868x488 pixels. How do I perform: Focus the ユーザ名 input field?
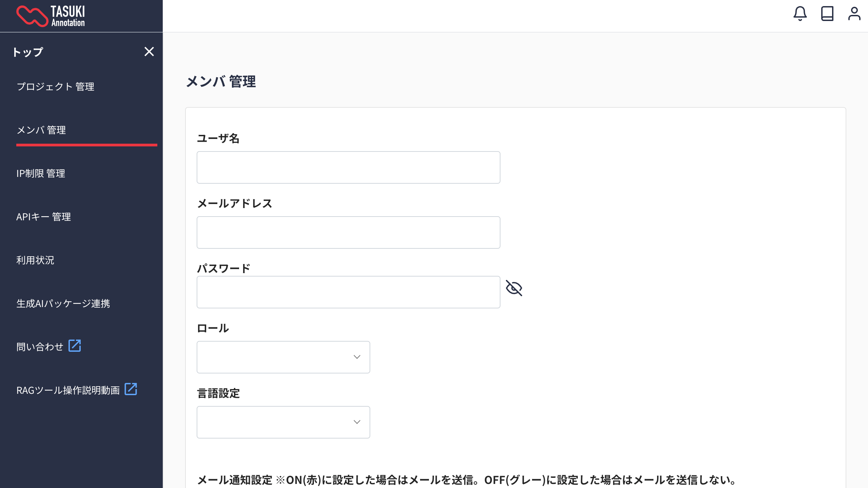(x=348, y=167)
